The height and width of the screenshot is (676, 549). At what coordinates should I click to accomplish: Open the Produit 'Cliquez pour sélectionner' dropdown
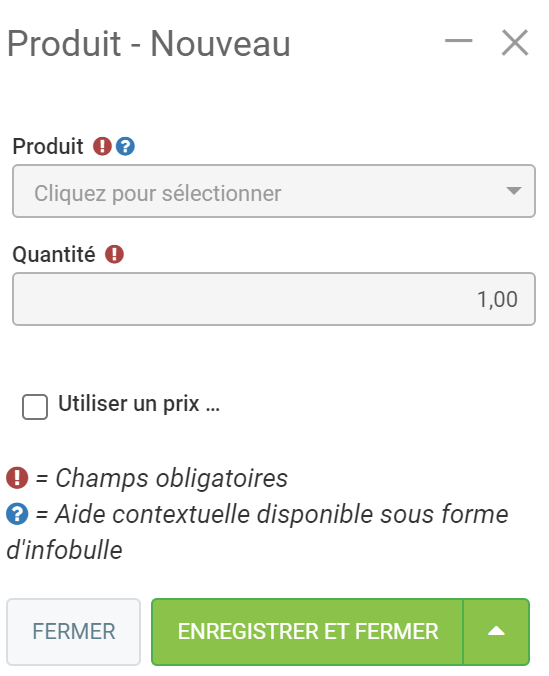274,191
